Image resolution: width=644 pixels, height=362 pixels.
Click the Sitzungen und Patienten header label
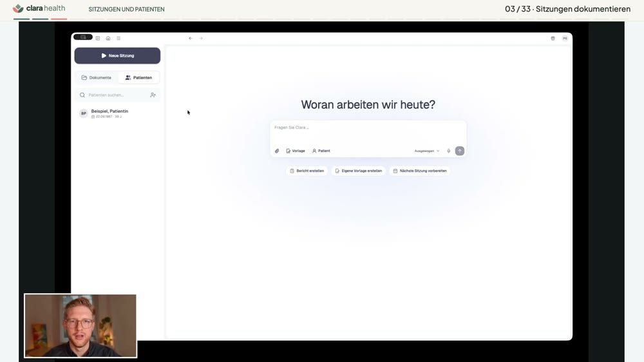click(x=126, y=9)
